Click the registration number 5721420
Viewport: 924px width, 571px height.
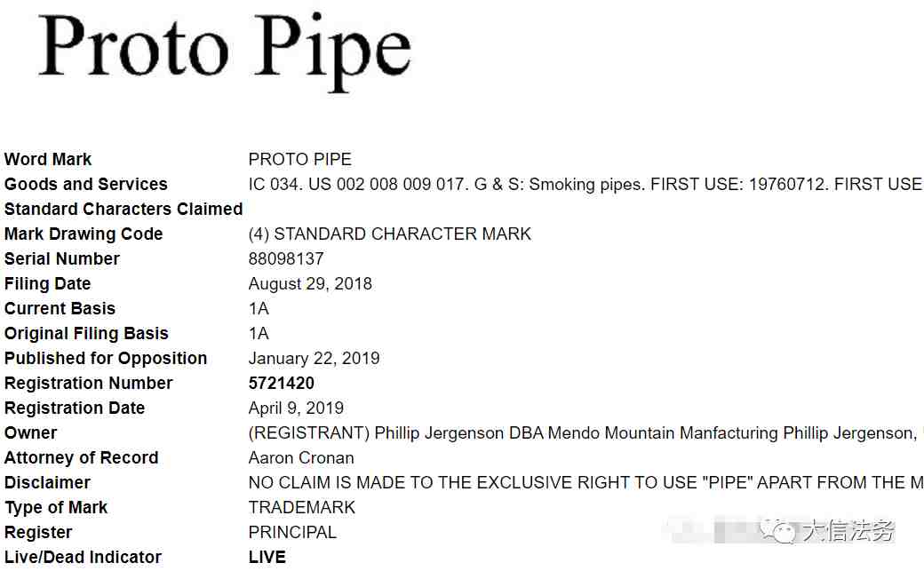tap(281, 383)
